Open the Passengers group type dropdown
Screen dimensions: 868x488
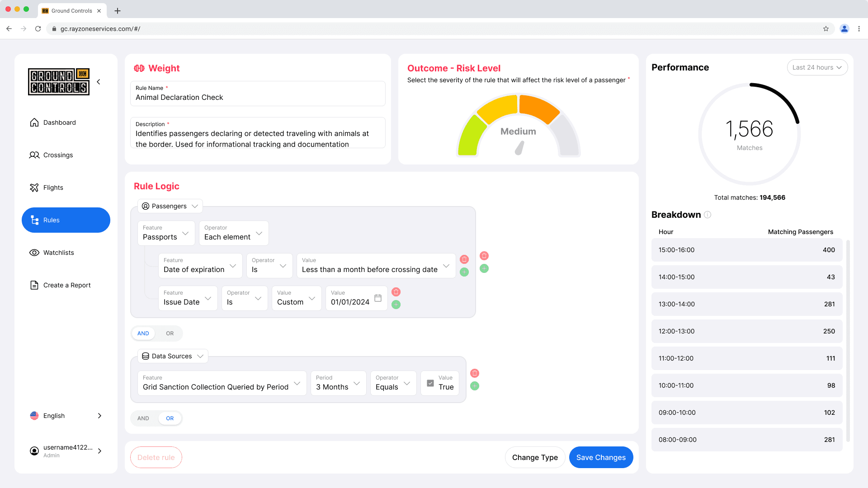[x=170, y=206]
